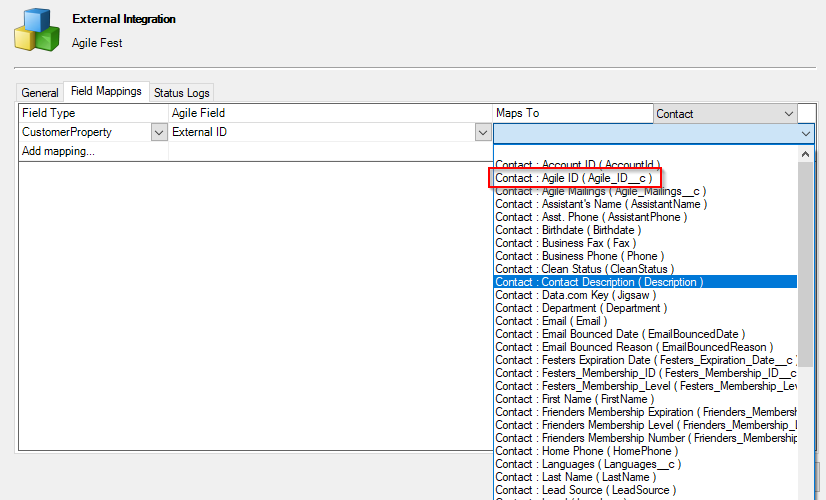Choose Contact : Festers Expiration Date option
Viewport: 826px width, 500px height.
pos(645,360)
